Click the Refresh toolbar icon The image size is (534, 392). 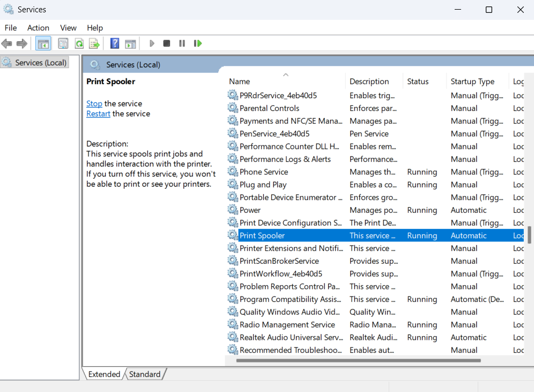79,43
